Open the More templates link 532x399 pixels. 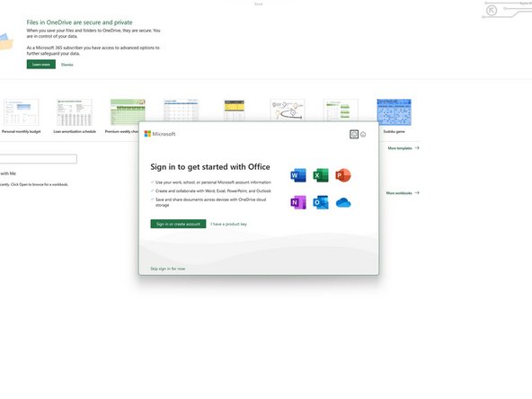[x=403, y=148]
